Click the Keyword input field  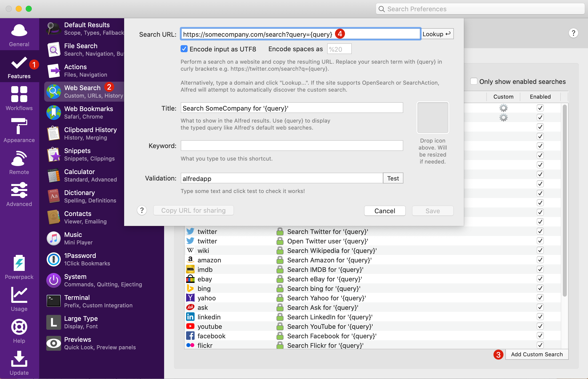292,145
